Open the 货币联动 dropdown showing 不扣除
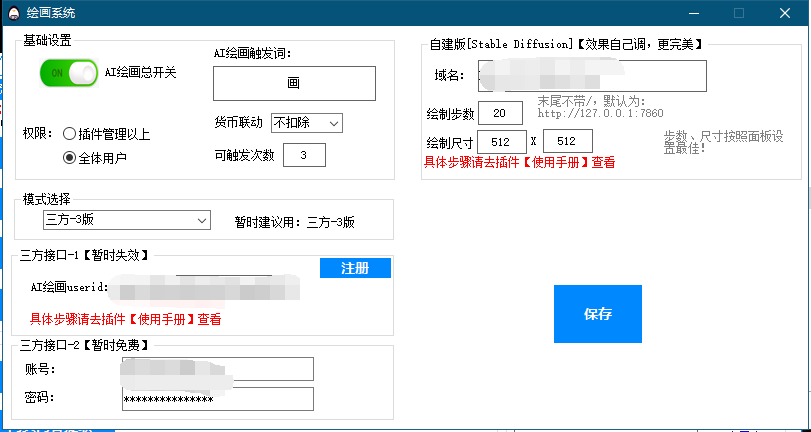811x432 pixels. click(x=307, y=123)
